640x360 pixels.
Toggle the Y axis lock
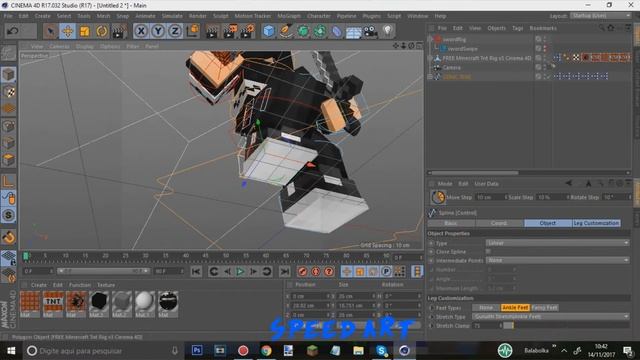tap(158, 31)
